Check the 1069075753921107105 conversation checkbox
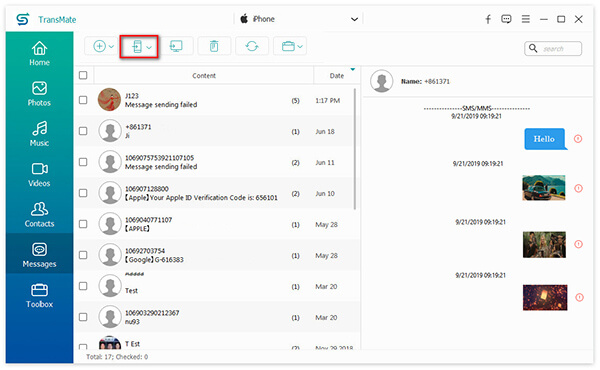600x370 pixels. (83, 162)
